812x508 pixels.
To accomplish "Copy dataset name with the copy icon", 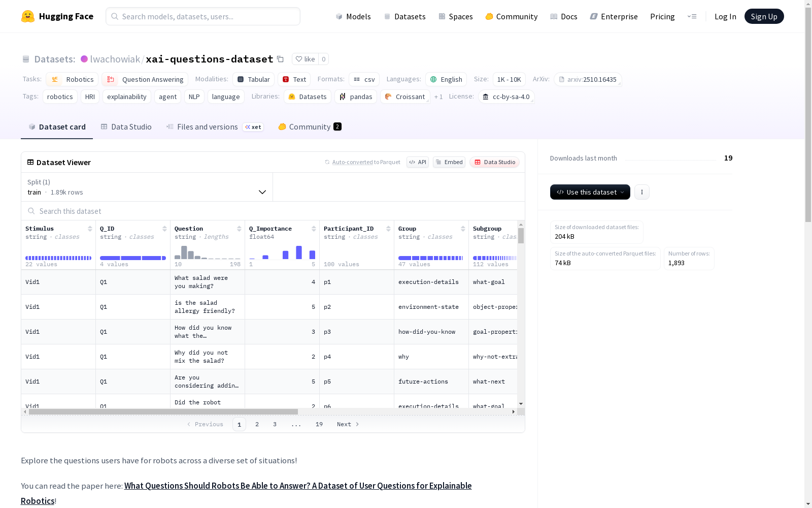I will pyautogui.click(x=280, y=59).
